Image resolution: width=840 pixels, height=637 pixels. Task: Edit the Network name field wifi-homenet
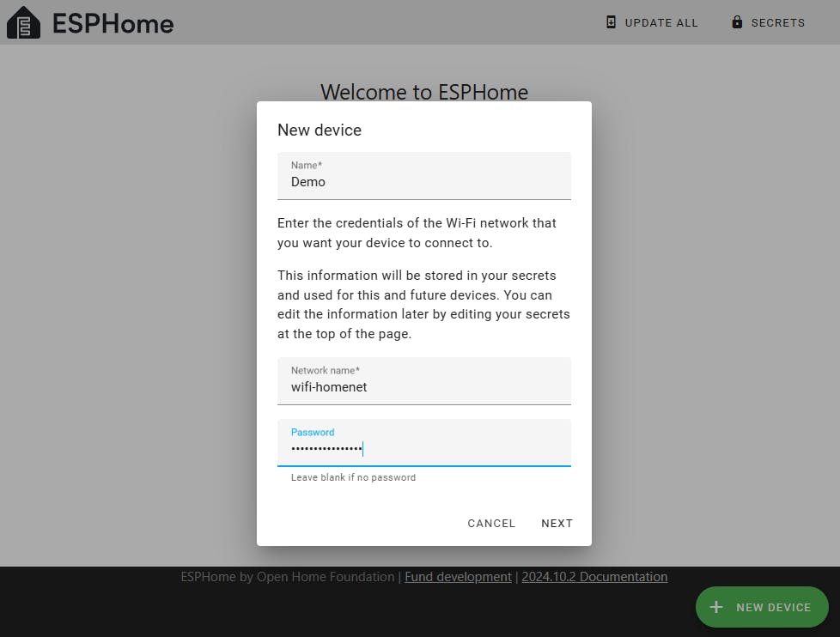(x=423, y=381)
